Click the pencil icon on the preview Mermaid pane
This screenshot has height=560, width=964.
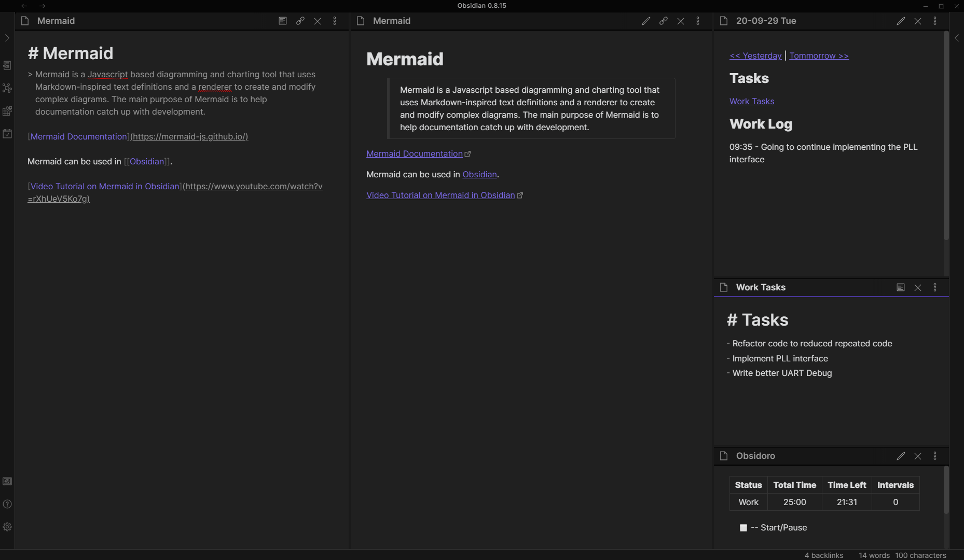pos(646,21)
